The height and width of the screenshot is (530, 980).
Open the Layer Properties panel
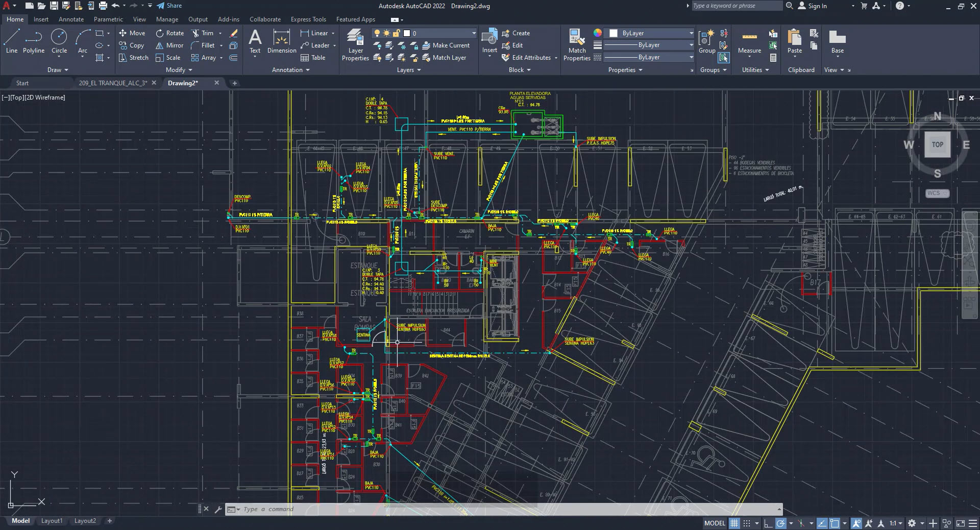point(355,44)
